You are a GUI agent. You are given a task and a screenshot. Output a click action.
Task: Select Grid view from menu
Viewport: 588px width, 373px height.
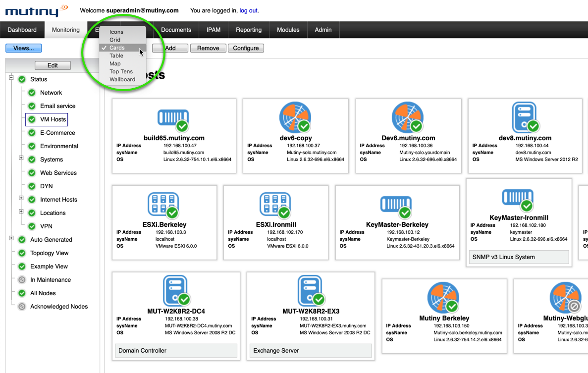[x=123, y=40]
